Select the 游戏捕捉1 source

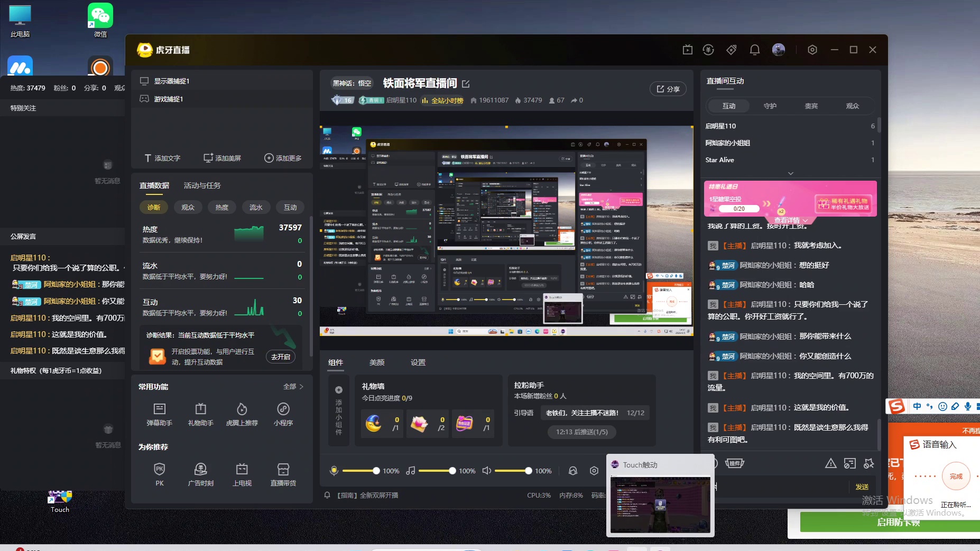click(x=222, y=99)
